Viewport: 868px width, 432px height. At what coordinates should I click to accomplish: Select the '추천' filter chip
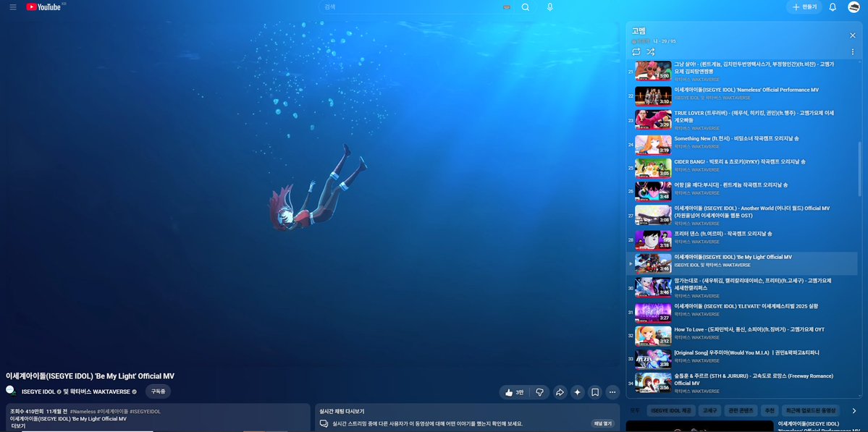pyautogui.click(x=770, y=411)
